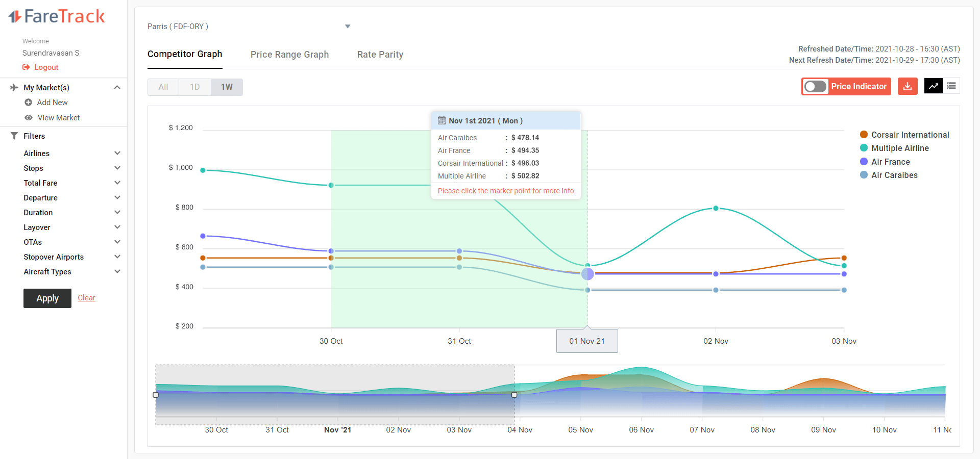This screenshot has height=459, width=980.
Task: Open the Competitor Graph tab
Action: [185, 54]
